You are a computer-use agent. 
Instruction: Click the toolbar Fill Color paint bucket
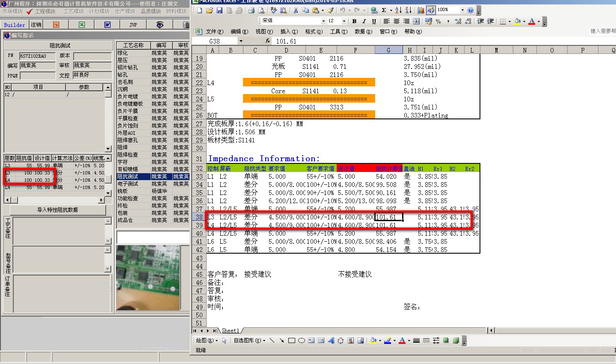tap(517, 21)
